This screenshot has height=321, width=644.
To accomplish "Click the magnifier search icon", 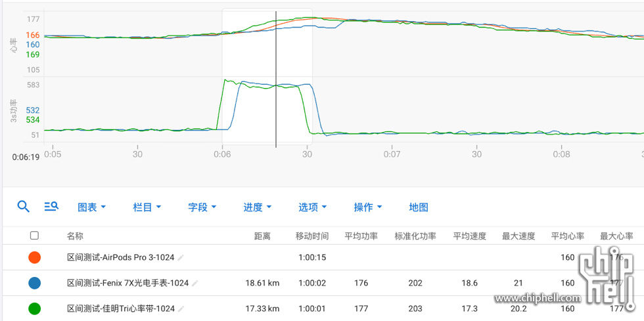I will tap(24, 207).
